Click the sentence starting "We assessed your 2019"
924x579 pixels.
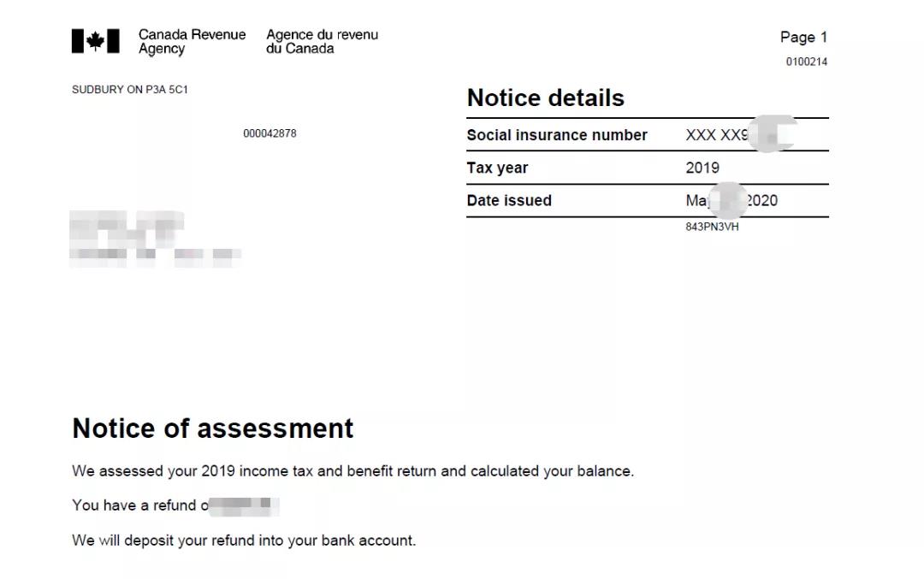(352, 471)
